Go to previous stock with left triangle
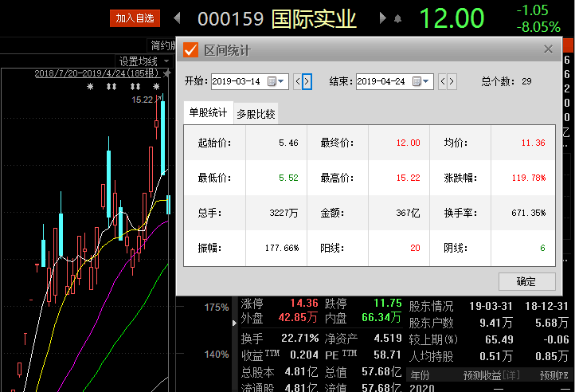575x392 pixels. pyautogui.click(x=177, y=18)
